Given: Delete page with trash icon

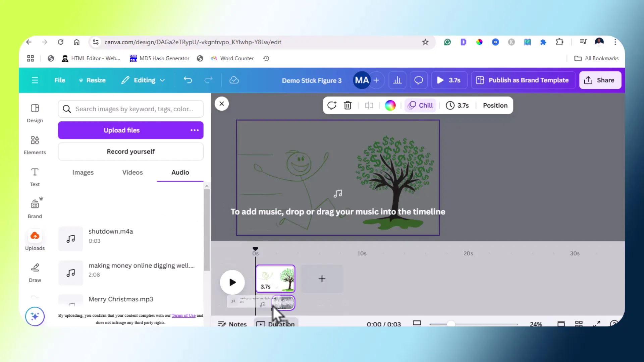Looking at the screenshot, I should click(x=348, y=105).
